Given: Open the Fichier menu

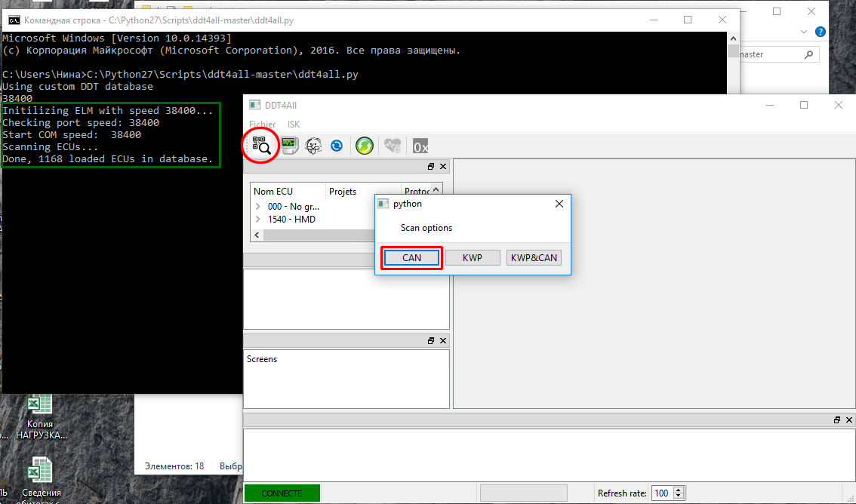Looking at the screenshot, I should click(x=262, y=124).
